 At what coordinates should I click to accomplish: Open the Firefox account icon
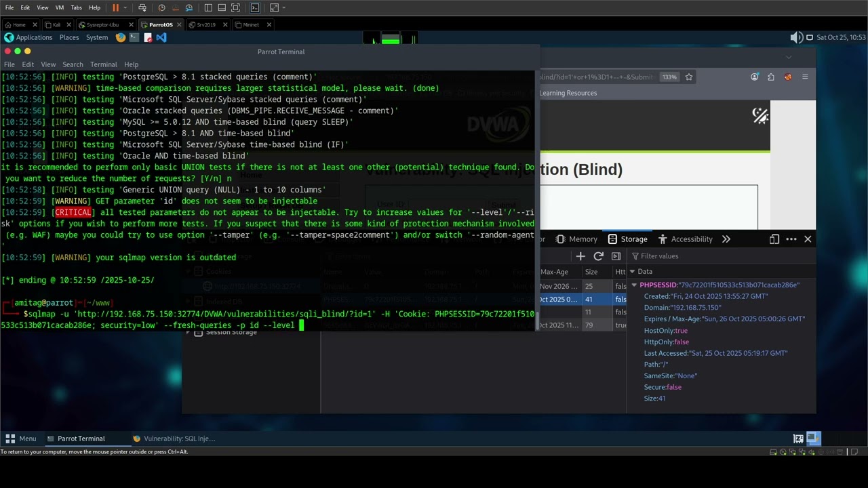[755, 77]
